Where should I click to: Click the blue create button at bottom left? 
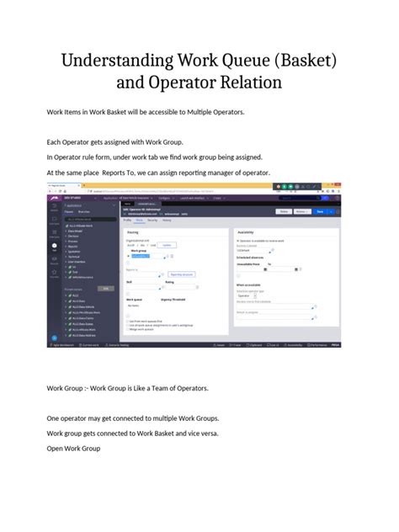pyautogui.click(x=54, y=338)
